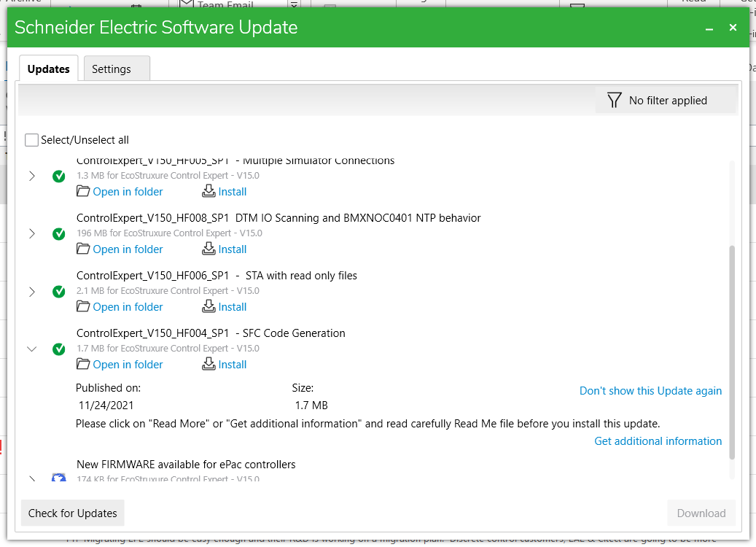Click green check status icon for HF006_SP1
This screenshot has height=547, width=756.
pos(59,291)
